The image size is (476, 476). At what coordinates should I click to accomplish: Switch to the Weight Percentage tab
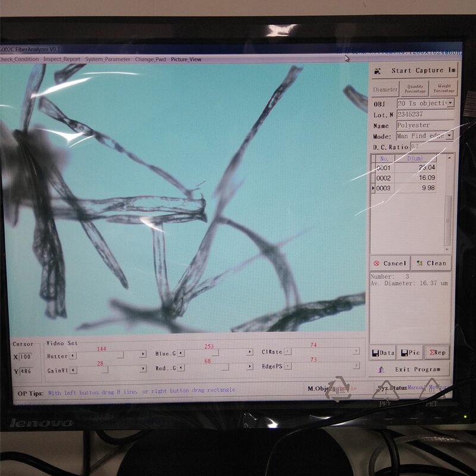(443, 89)
